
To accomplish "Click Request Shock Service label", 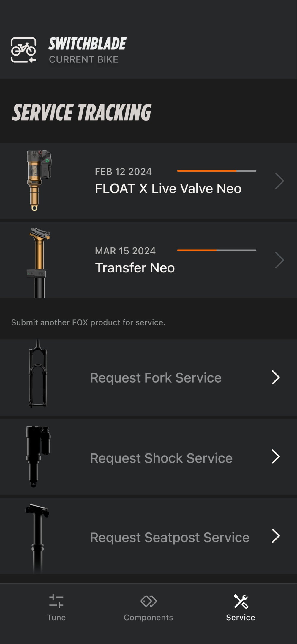I will click(x=161, y=458).
